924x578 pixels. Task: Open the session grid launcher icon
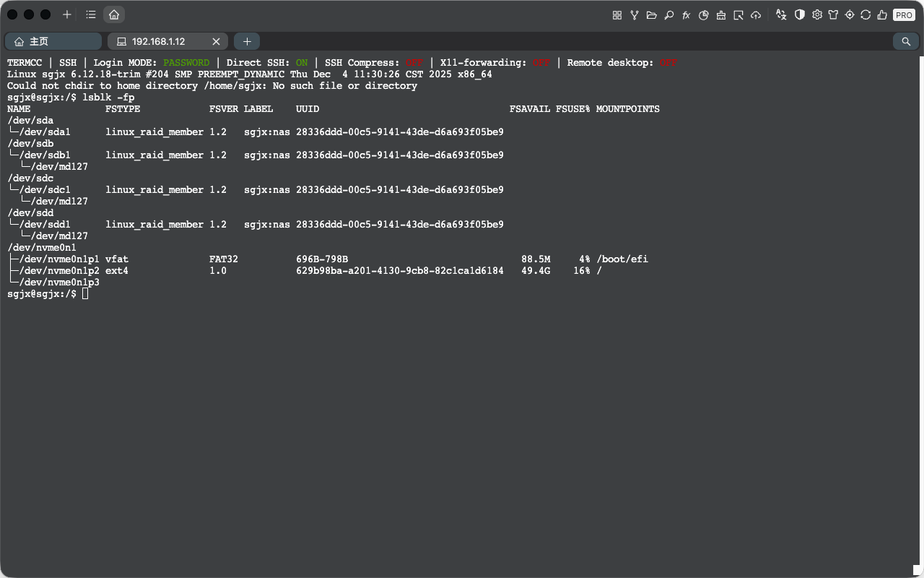coord(618,14)
